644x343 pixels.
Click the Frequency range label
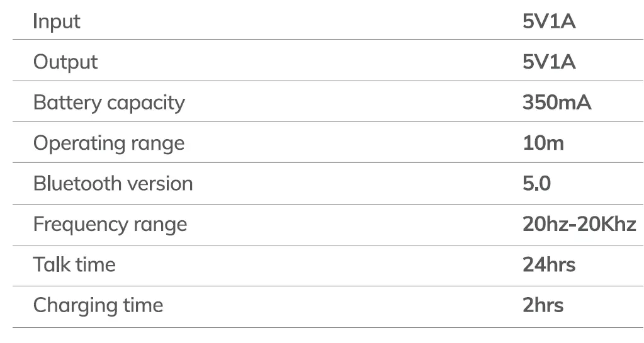110,225
